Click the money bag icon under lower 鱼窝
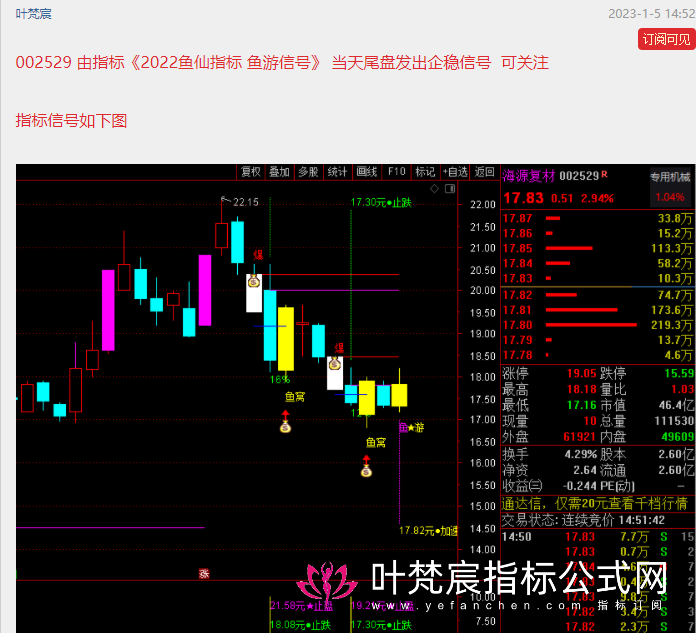 tap(366, 468)
